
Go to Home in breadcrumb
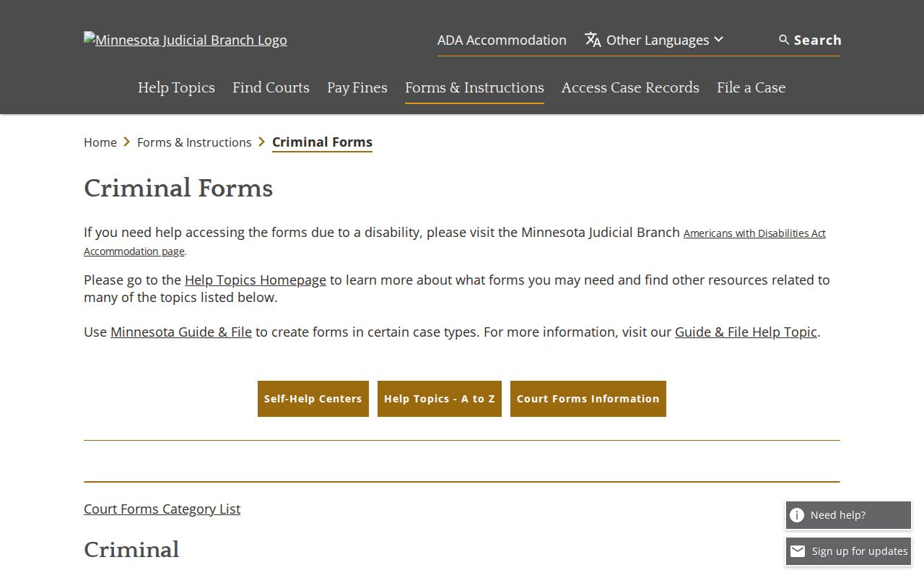tap(100, 142)
